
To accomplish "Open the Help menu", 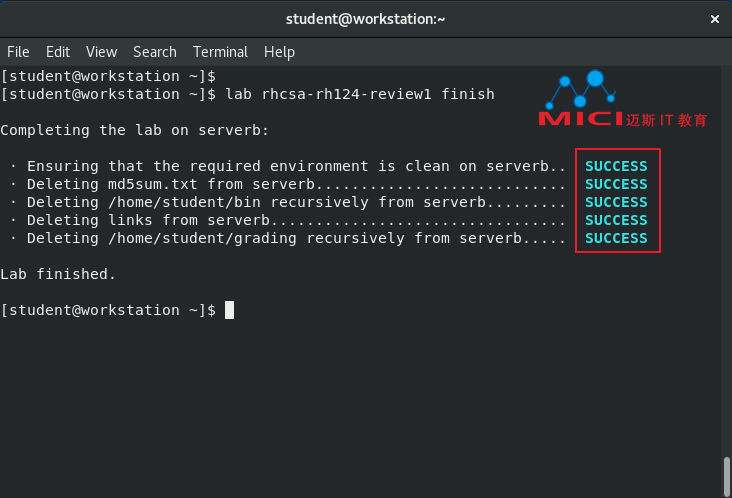I will click(x=279, y=52).
